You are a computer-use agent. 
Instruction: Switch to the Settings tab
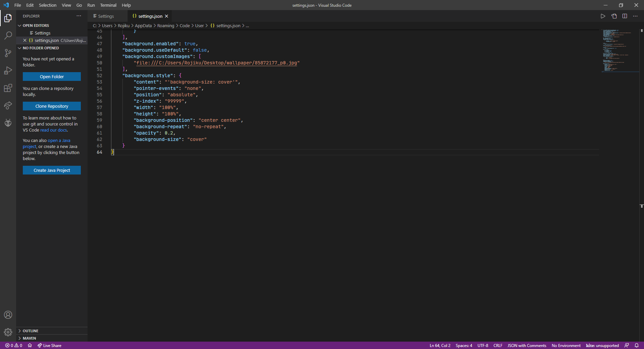pyautogui.click(x=107, y=16)
